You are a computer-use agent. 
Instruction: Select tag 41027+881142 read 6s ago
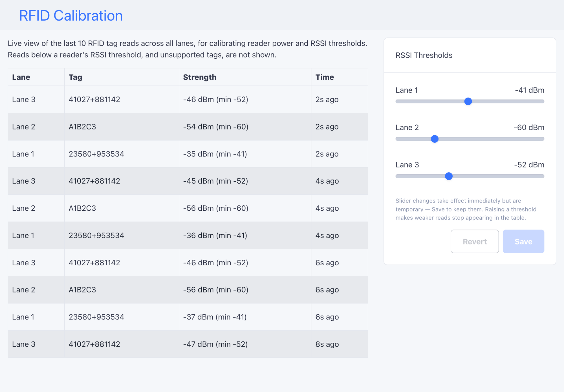[122, 263]
